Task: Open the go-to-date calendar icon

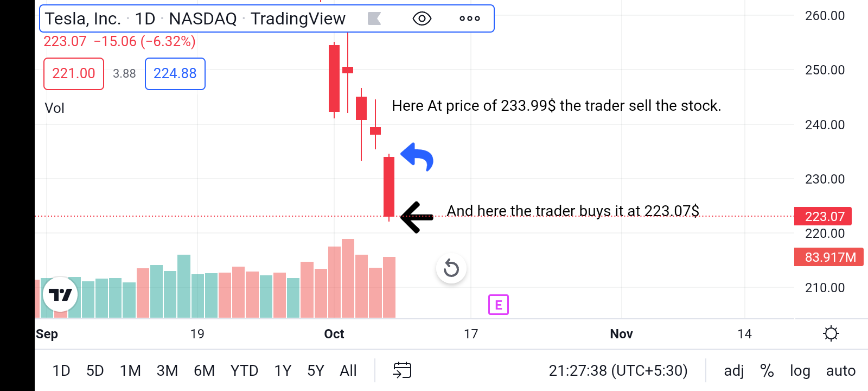Action: [402, 370]
